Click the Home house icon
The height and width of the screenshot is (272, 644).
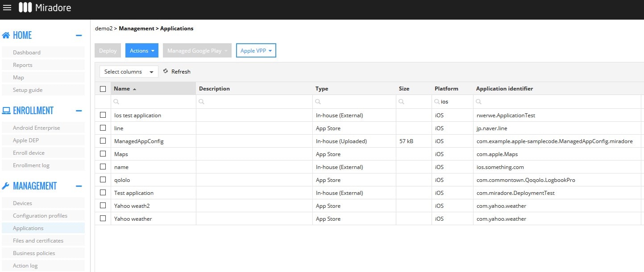(x=6, y=35)
